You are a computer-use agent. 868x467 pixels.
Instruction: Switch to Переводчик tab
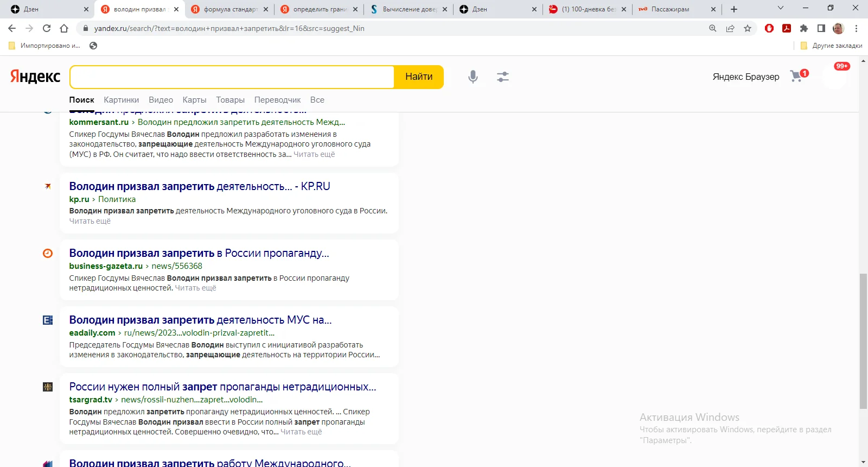click(277, 100)
